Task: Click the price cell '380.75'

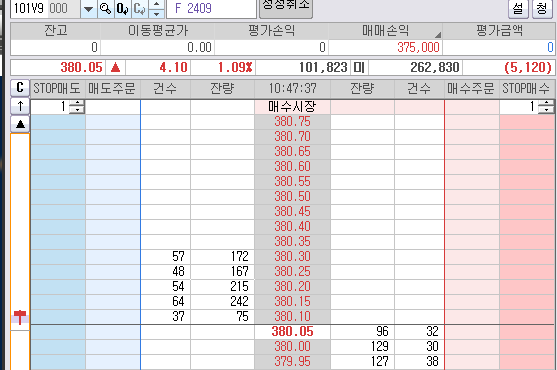Action: click(x=292, y=122)
